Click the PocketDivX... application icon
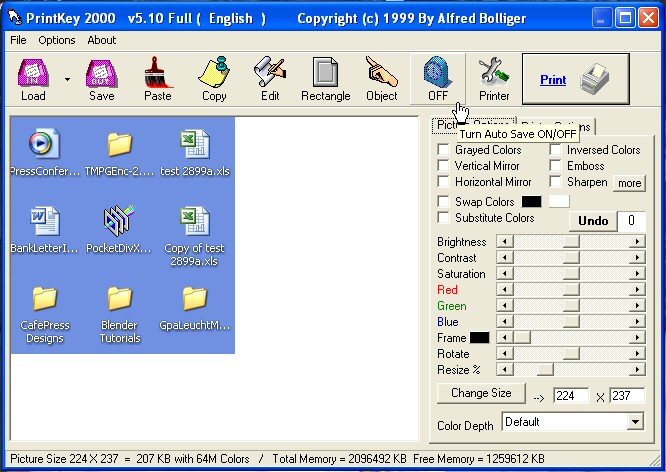 [x=119, y=221]
